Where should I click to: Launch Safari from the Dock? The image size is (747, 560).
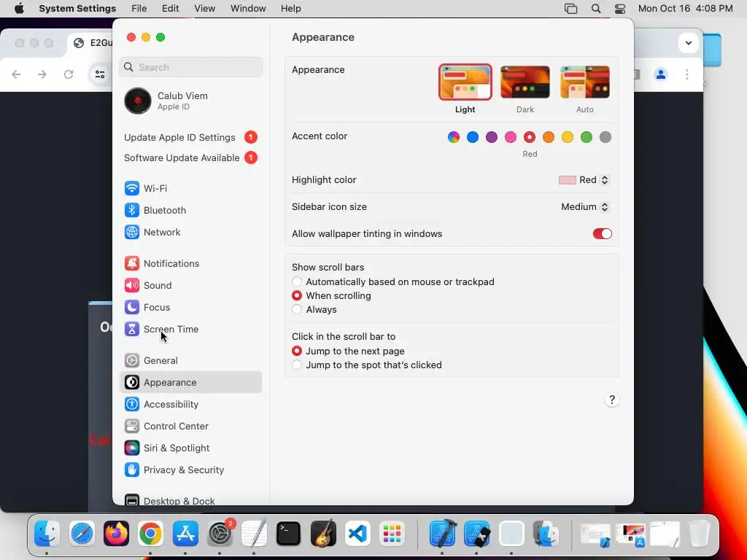pyautogui.click(x=82, y=533)
